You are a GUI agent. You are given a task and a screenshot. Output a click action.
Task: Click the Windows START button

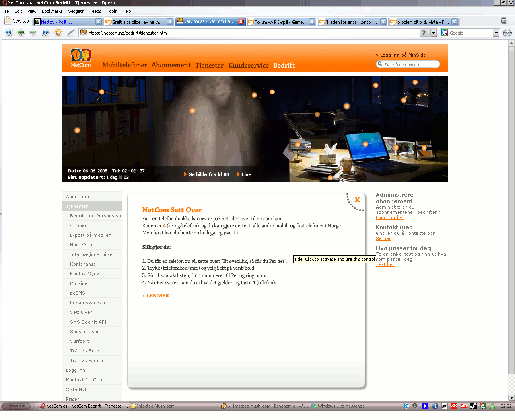tap(16, 406)
